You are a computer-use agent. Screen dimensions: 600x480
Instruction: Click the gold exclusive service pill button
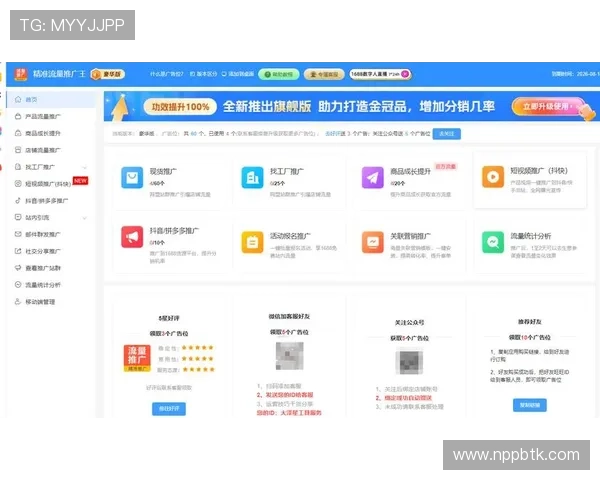coord(324,74)
